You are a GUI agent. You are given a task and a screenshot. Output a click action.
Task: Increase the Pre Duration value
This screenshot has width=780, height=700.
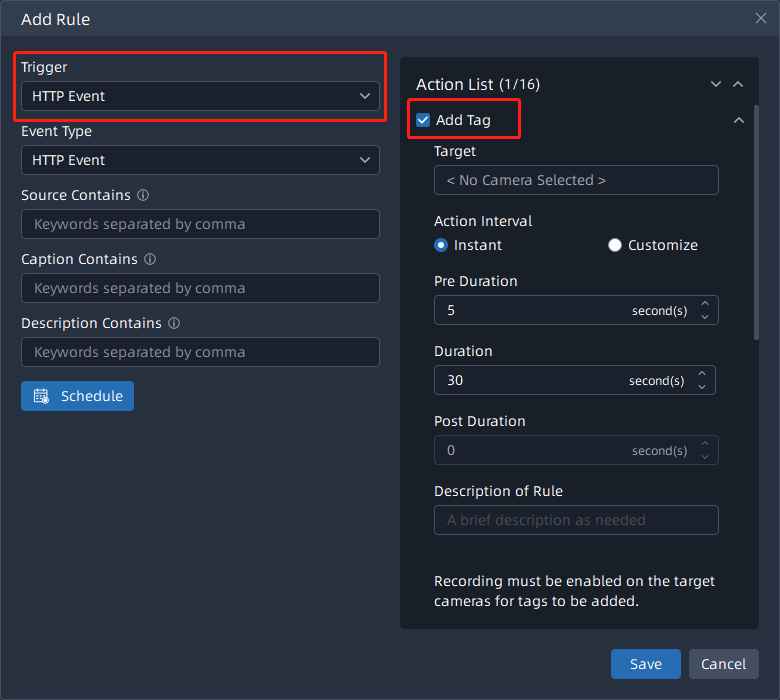click(x=704, y=304)
